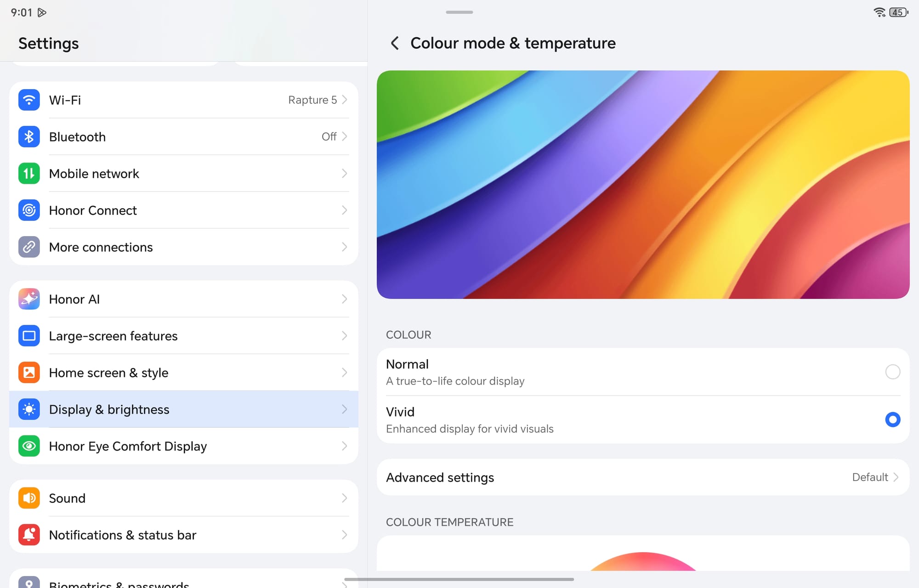Tap the Display & brightness sun icon
Image resolution: width=919 pixels, height=588 pixels.
(29, 409)
